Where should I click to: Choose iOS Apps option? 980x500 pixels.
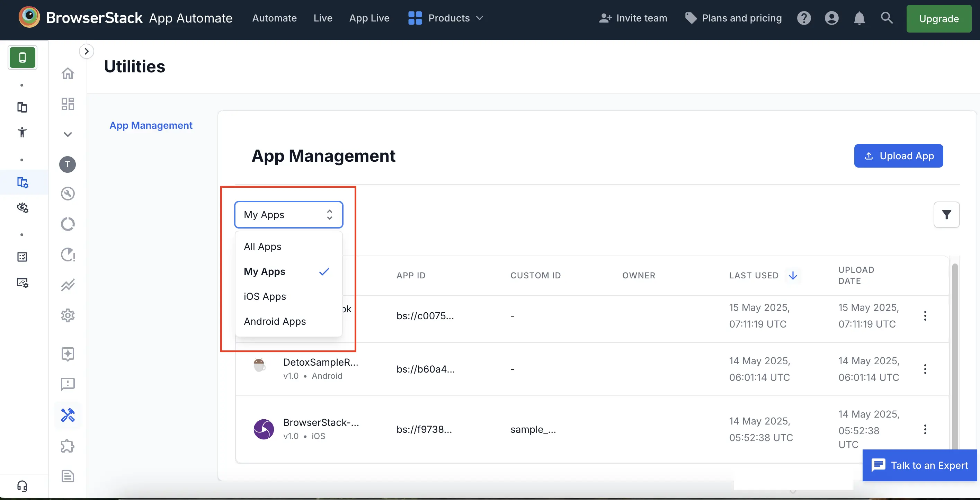pos(288,296)
